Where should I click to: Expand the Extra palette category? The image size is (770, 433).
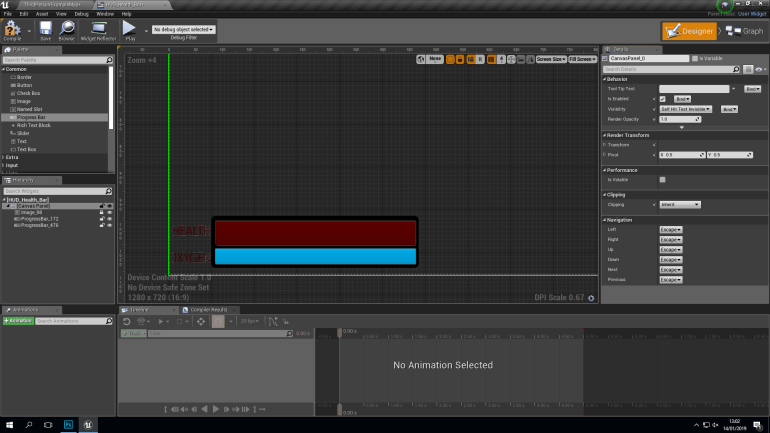pos(4,157)
